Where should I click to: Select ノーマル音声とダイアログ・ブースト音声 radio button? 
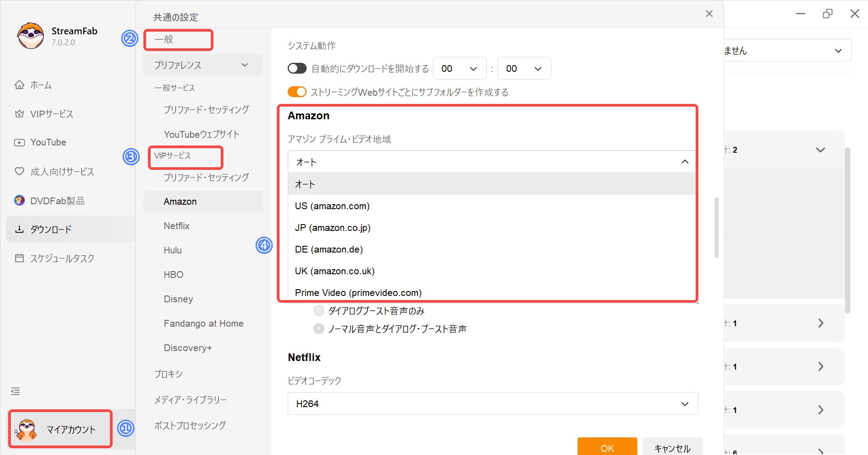click(x=319, y=328)
